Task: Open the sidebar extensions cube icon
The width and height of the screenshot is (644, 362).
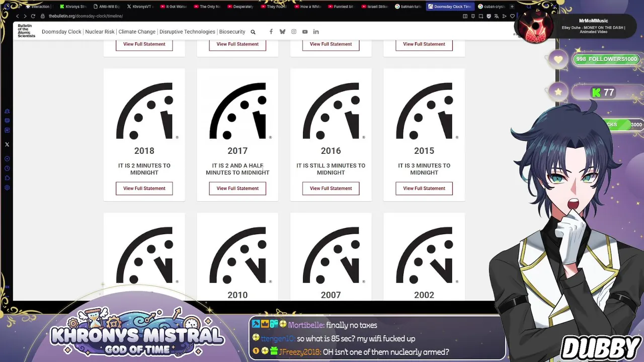Action: tap(7, 177)
